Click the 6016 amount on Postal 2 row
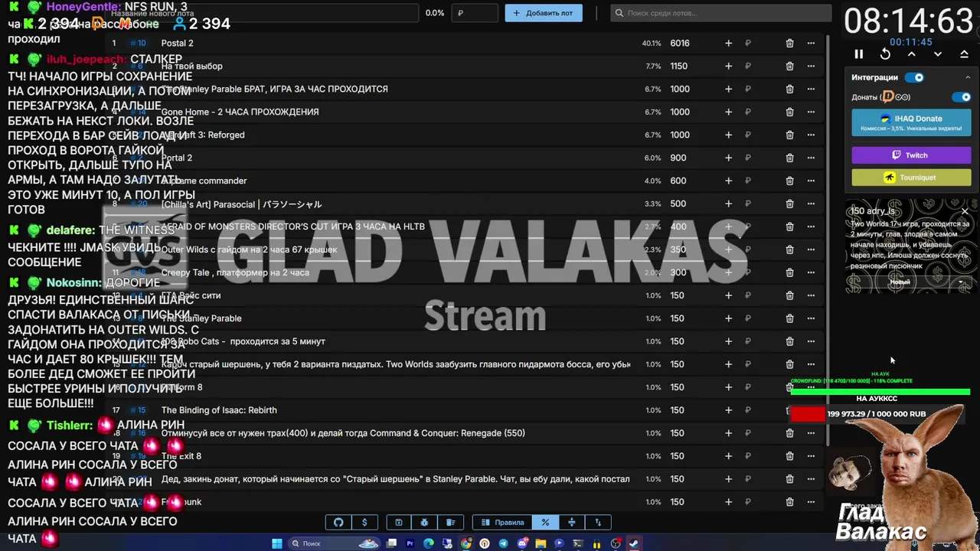The width and height of the screenshot is (980, 551). [680, 44]
